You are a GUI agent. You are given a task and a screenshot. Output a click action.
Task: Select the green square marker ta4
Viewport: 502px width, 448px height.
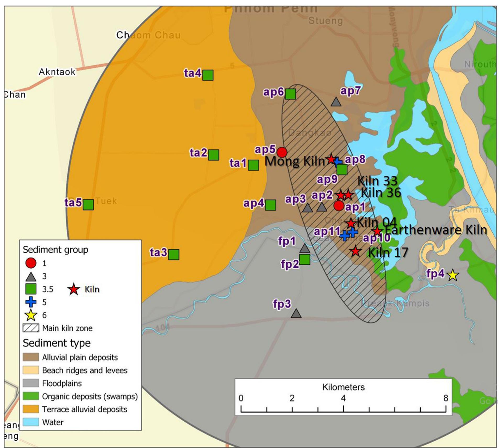click(208, 76)
